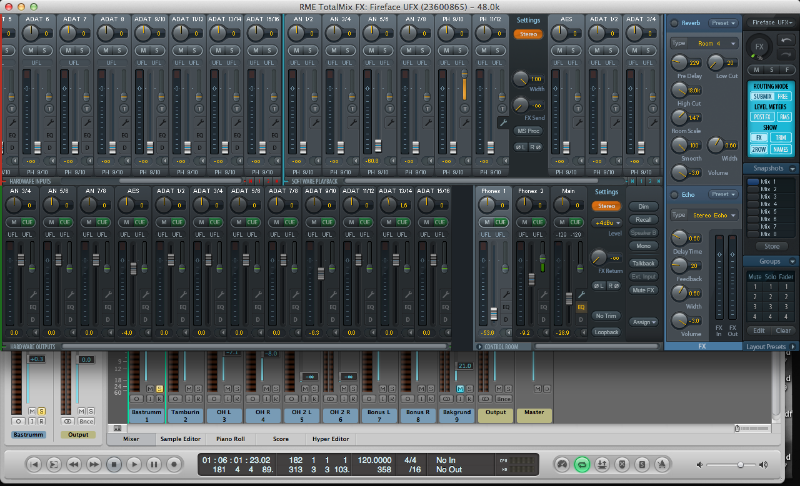This screenshot has width=800, height=486.
Task: Click the Dim button
Action: (643, 207)
